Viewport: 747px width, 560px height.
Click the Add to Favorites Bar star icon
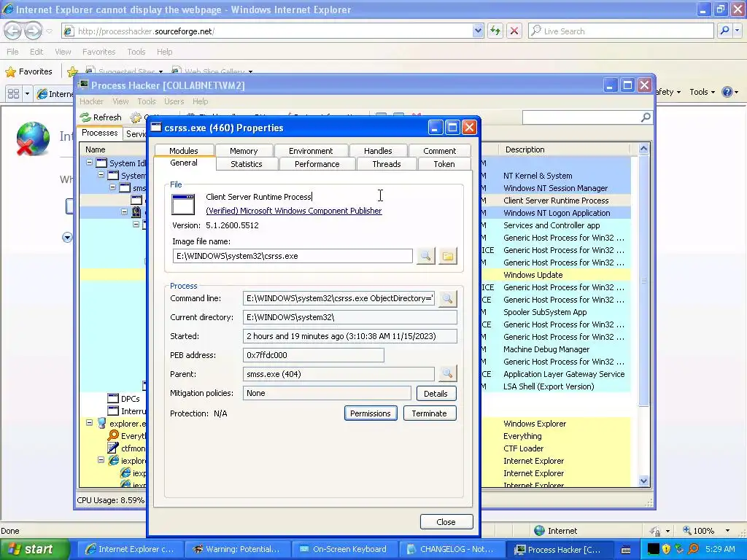coord(72,72)
